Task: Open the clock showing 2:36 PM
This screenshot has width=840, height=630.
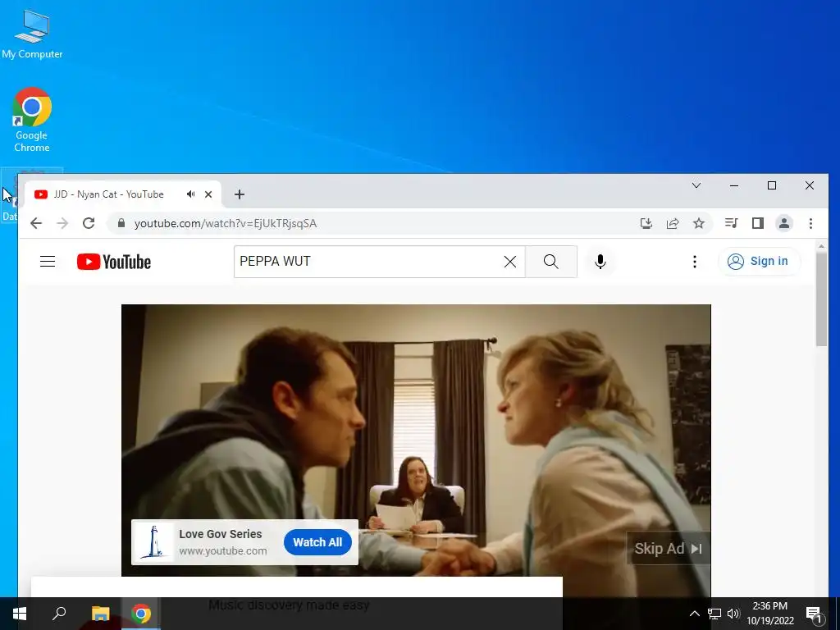Action: (769, 614)
